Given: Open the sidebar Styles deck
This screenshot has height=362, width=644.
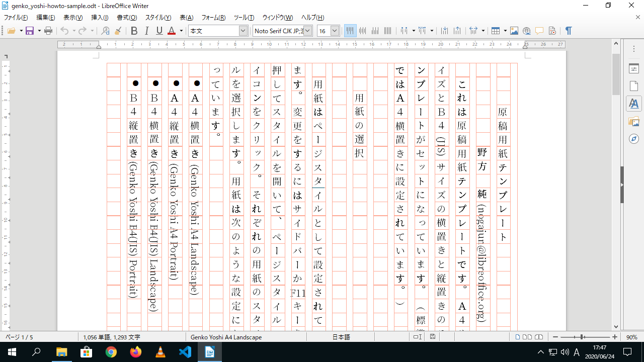Looking at the screenshot, I should 633,104.
